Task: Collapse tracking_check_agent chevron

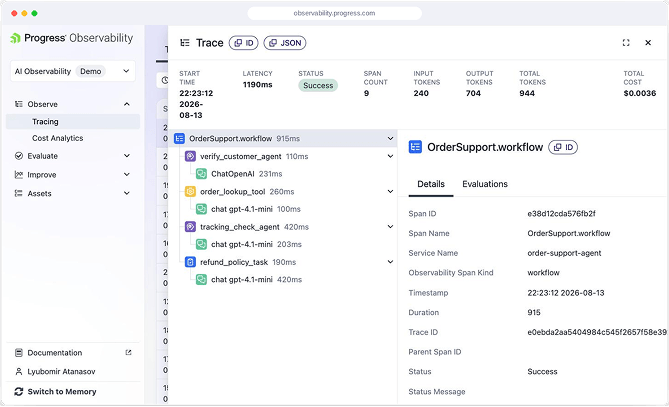Action: click(390, 227)
